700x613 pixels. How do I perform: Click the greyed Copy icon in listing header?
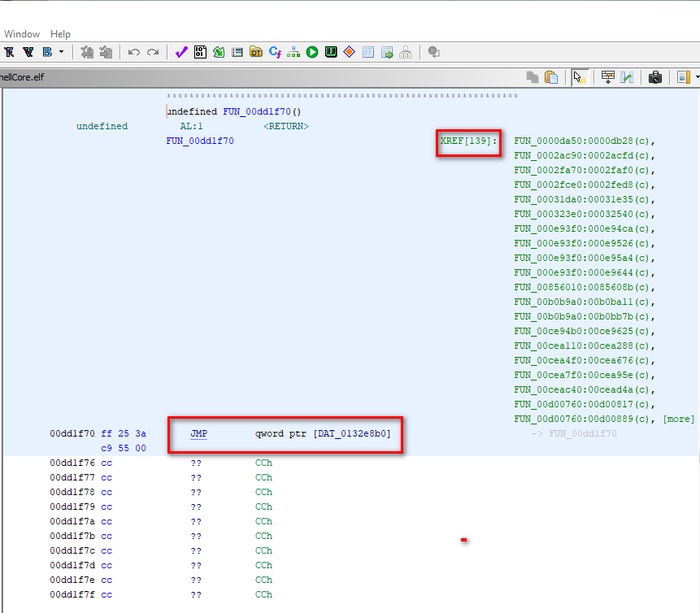click(533, 77)
